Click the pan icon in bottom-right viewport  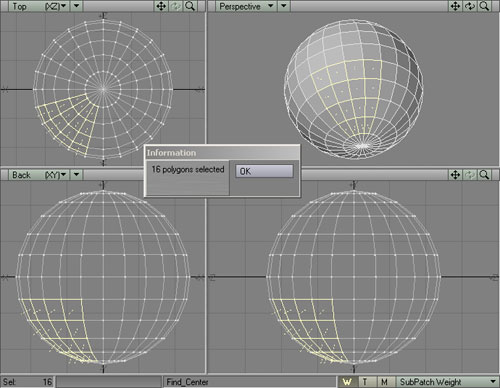(x=455, y=175)
